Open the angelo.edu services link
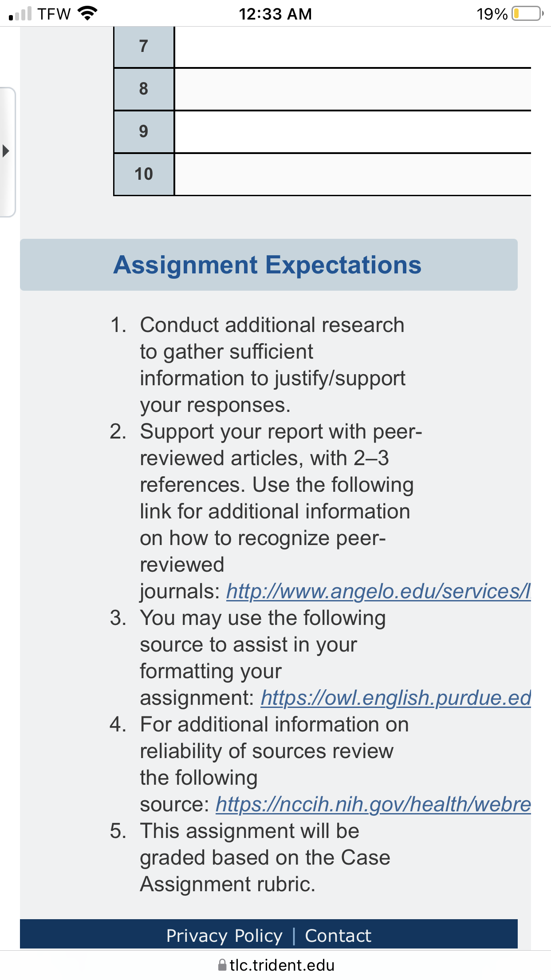 (378, 591)
